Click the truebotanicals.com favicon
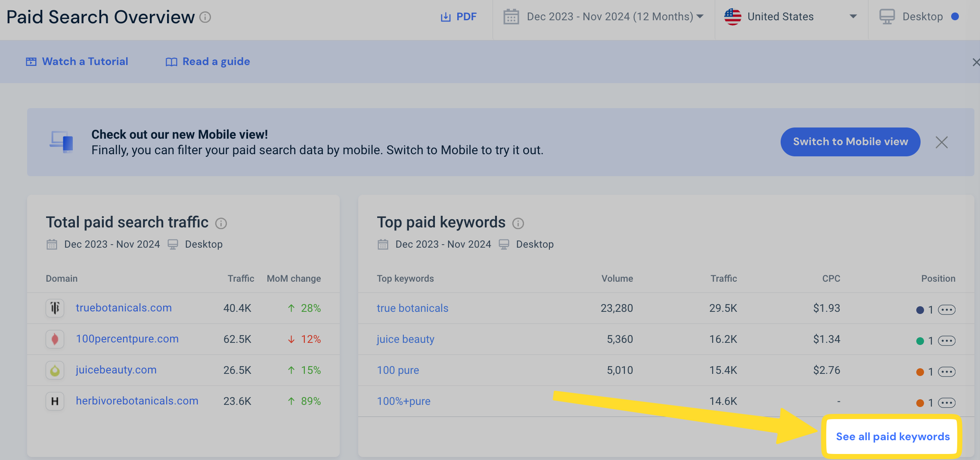This screenshot has width=980, height=460. point(55,308)
